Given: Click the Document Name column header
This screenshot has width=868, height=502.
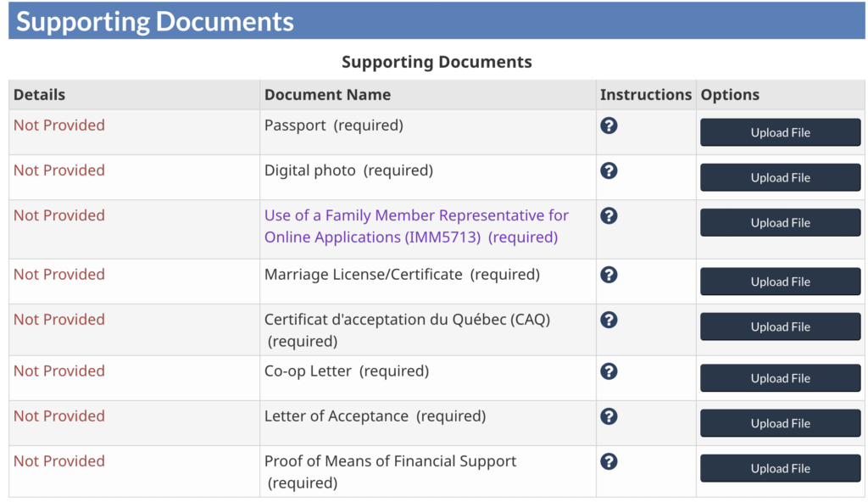Looking at the screenshot, I should click(327, 95).
